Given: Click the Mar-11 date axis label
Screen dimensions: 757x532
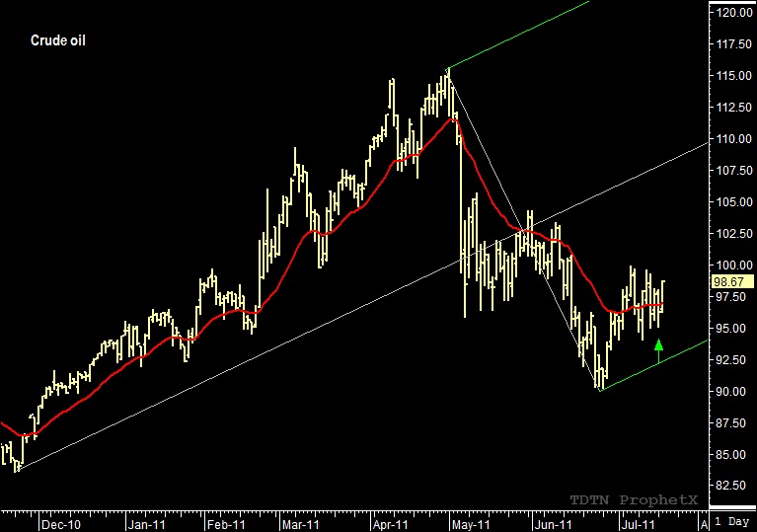Looking at the screenshot, I should pos(301,525).
